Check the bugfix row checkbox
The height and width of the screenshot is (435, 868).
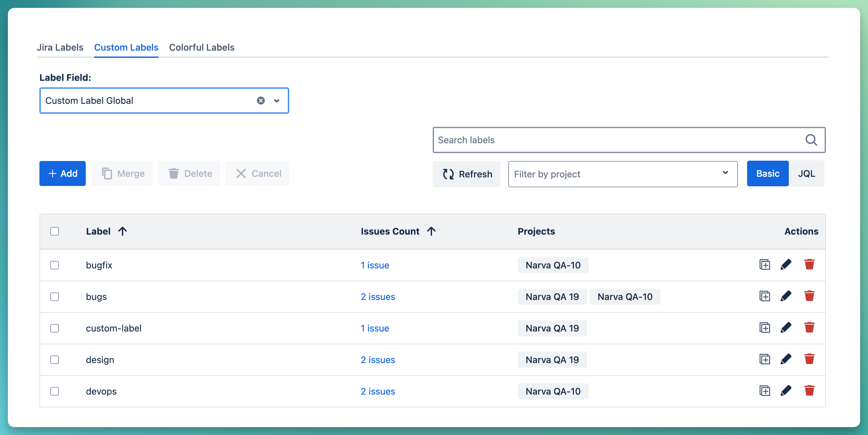55,265
